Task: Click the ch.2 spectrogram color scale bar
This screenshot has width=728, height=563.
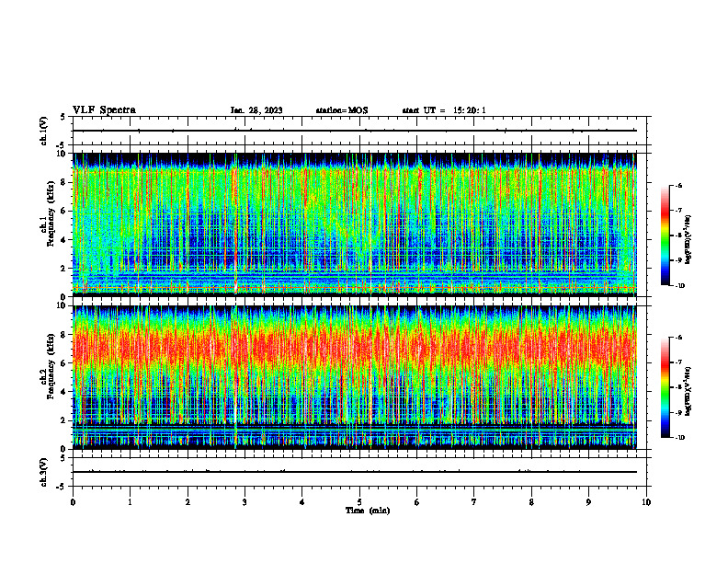Action: [x=665, y=387]
